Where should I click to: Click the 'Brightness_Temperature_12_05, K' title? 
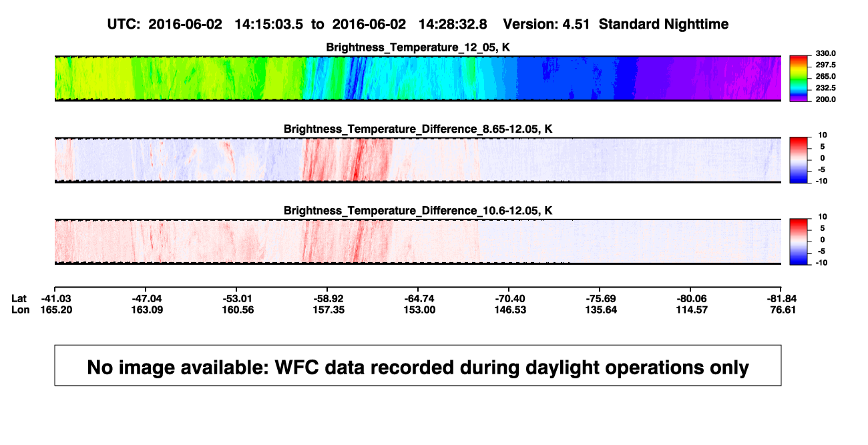click(418, 47)
